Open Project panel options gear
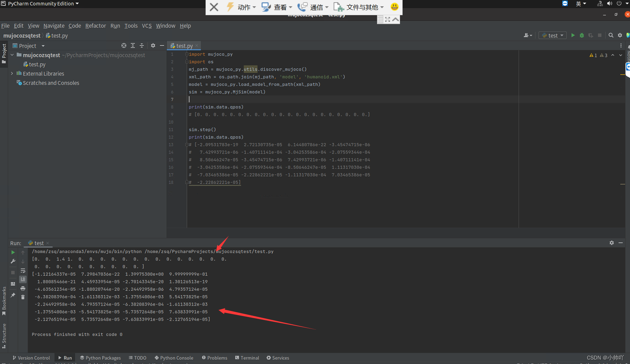This screenshot has height=364, width=630. pyautogui.click(x=153, y=45)
